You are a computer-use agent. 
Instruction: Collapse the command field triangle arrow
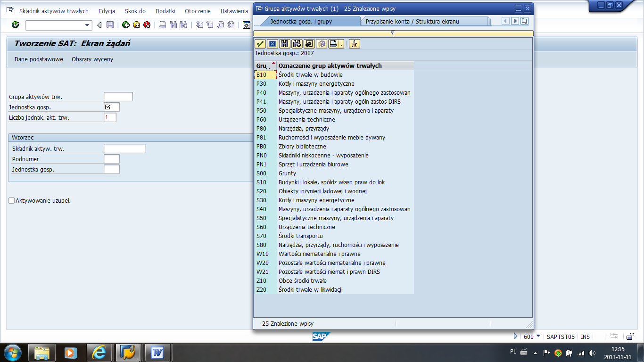pos(99,25)
